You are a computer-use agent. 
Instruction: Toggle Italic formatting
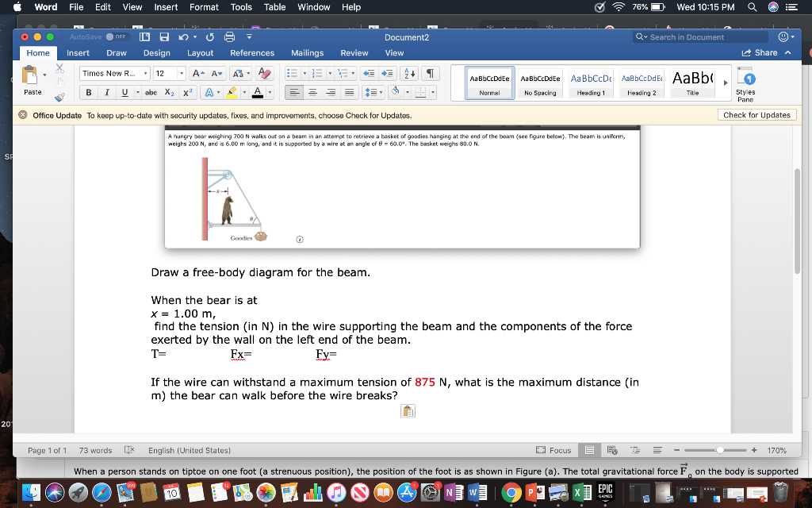106,92
